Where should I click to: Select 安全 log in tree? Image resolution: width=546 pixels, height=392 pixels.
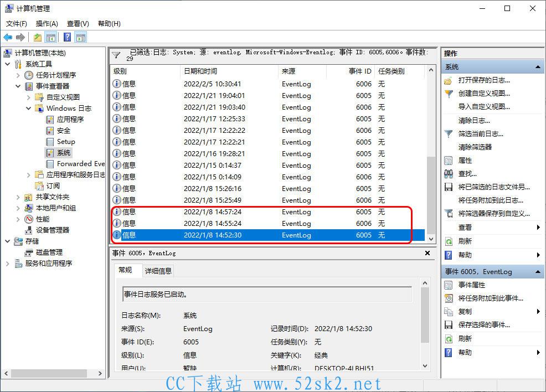[63, 131]
